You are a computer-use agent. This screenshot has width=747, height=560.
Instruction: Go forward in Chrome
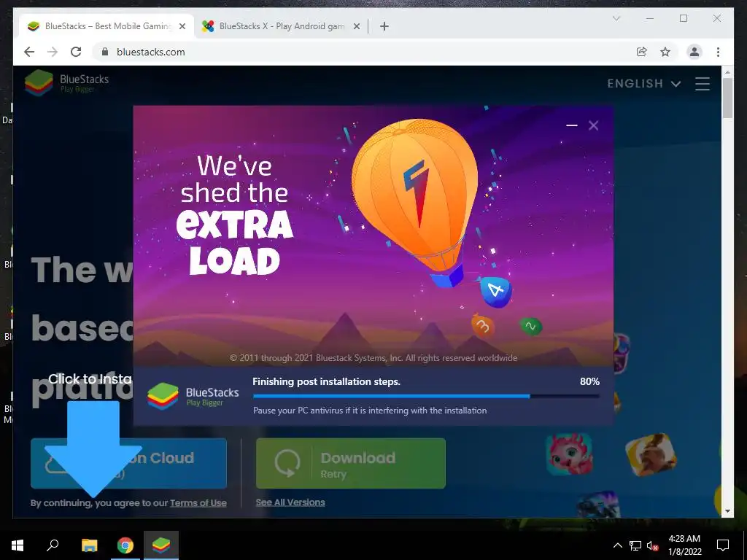point(53,52)
